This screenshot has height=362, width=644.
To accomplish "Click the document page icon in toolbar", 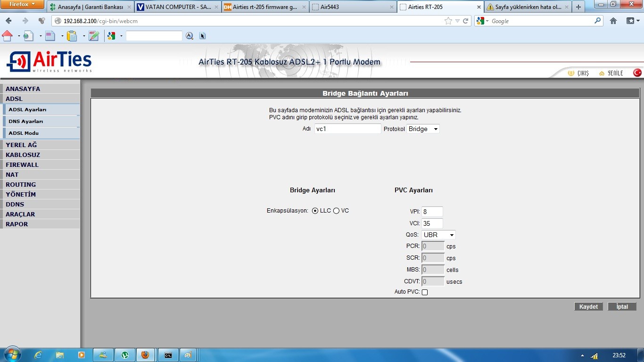I will 50,36.
